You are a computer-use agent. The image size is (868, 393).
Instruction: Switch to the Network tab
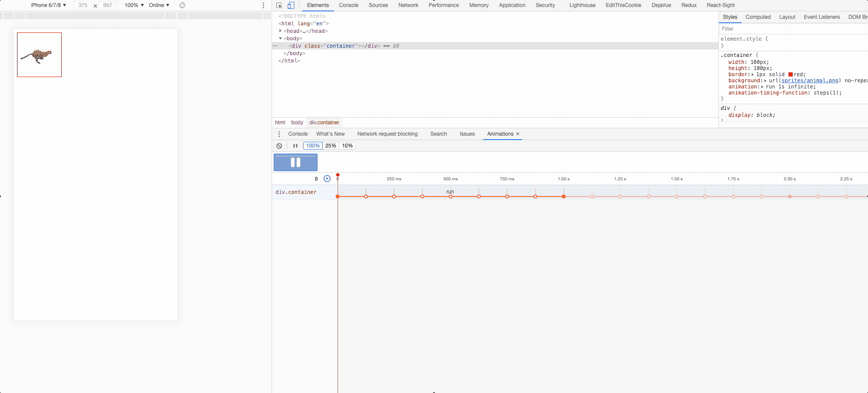408,5
